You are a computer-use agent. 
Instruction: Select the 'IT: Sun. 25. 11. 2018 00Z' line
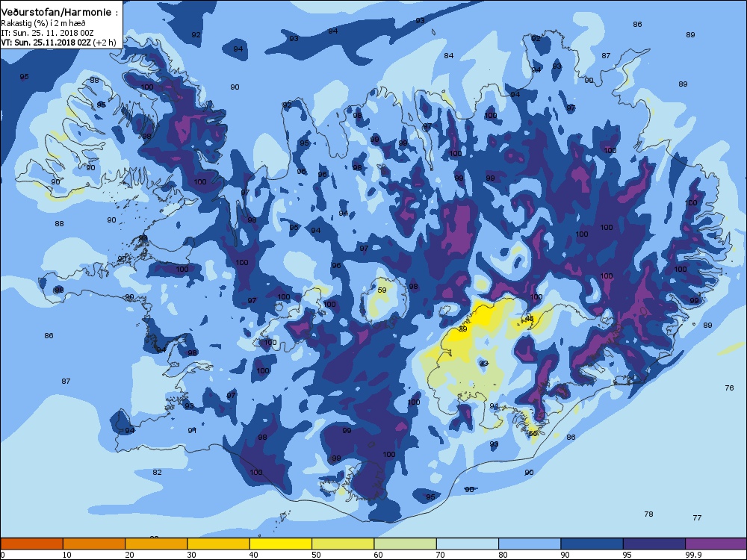[x=47, y=33]
